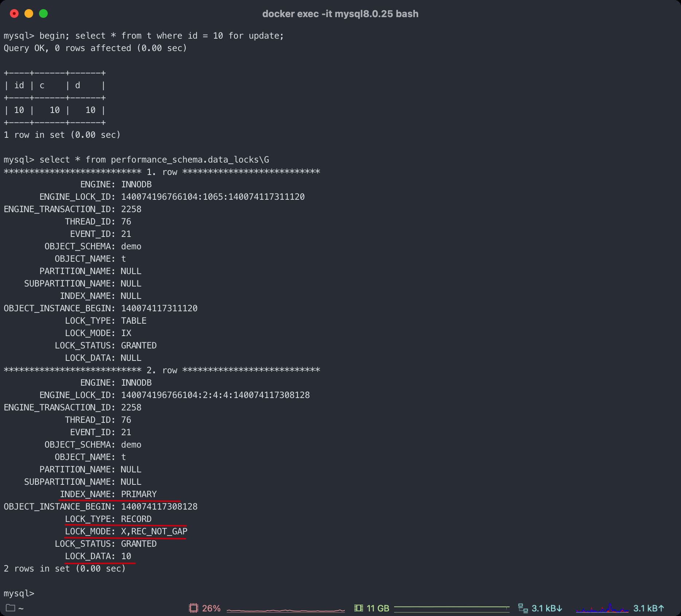Select the underlined LOCK_DATA value 10
Image resolution: width=681 pixels, height=616 pixels.
tap(127, 556)
